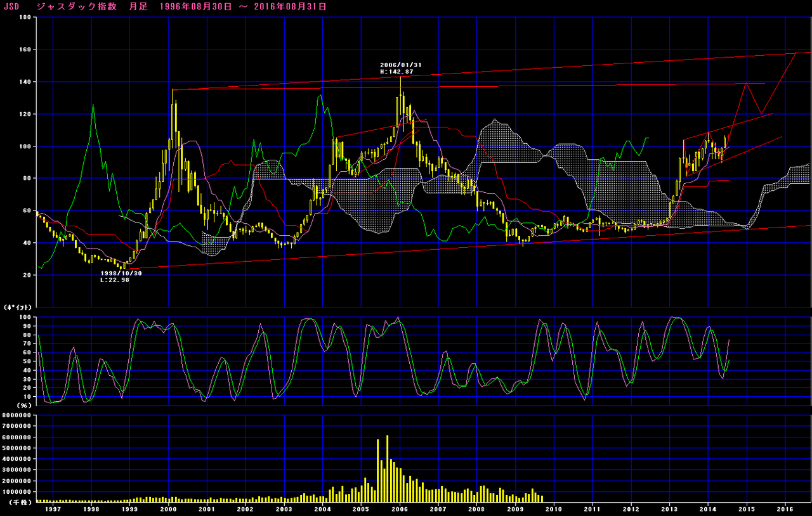Click the 7000000 volume axis label
This screenshot has height=516, width=812.
pyautogui.click(x=18, y=426)
